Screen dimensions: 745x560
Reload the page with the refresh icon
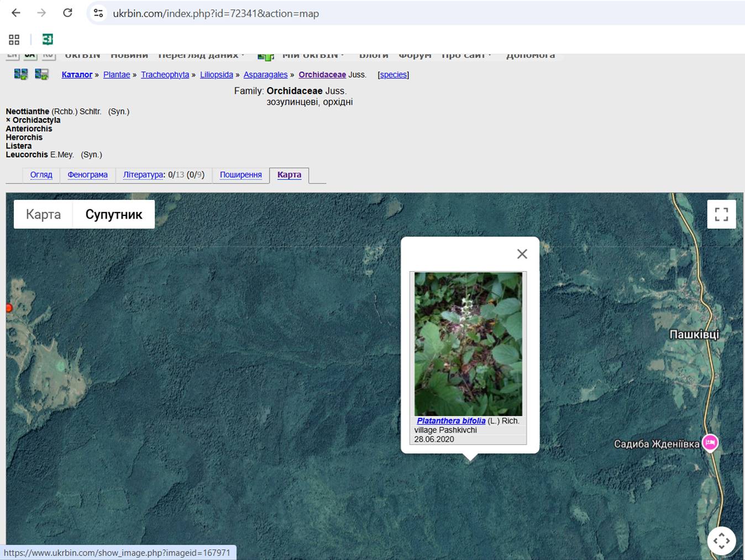pyautogui.click(x=67, y=13)
